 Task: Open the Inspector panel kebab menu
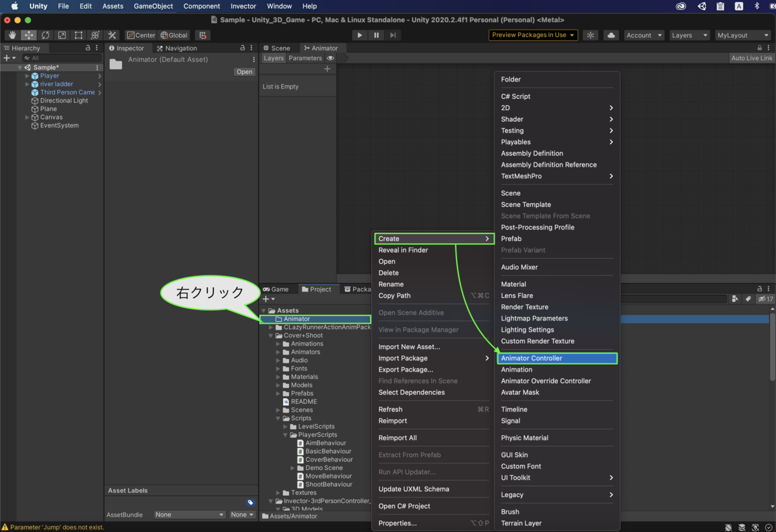tap(252, 48)
